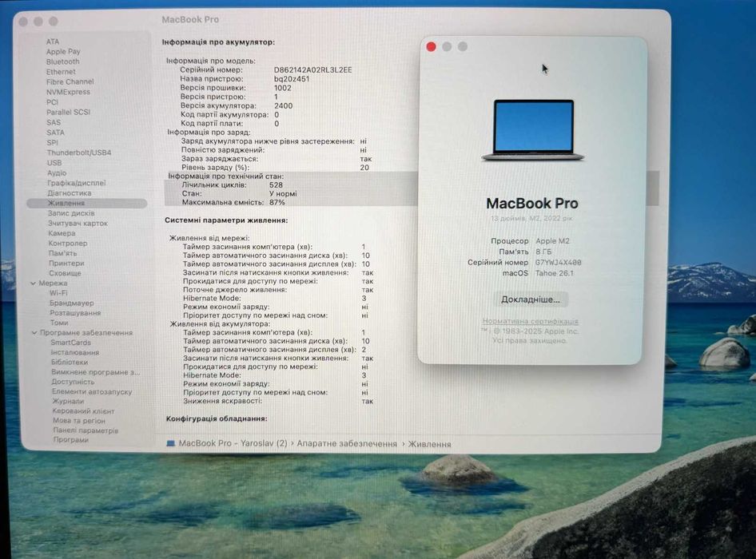Image resolution: width=756 pixels, height=559 pixels.
Task: Select Томи under Мережа
Action: pos(59,323)
